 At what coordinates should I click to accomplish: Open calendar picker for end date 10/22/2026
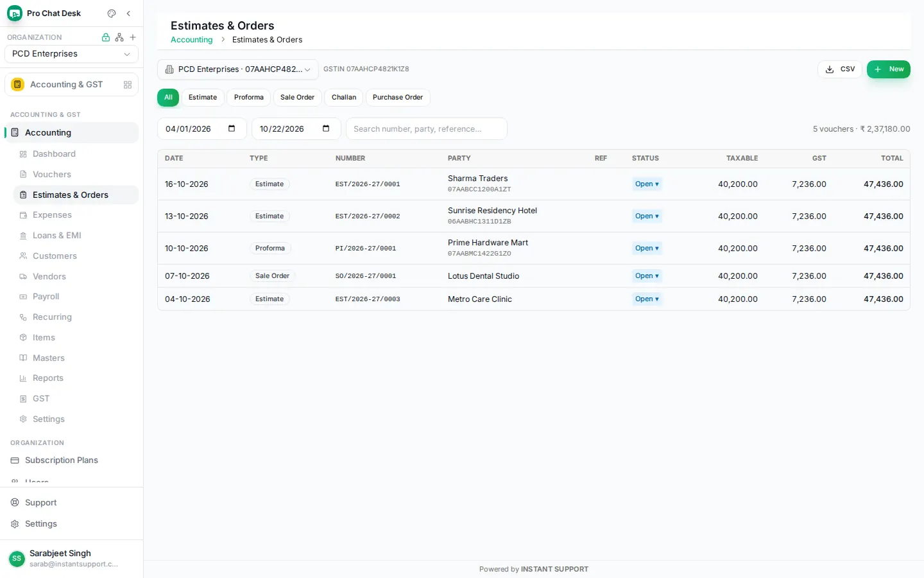point(326,128)
